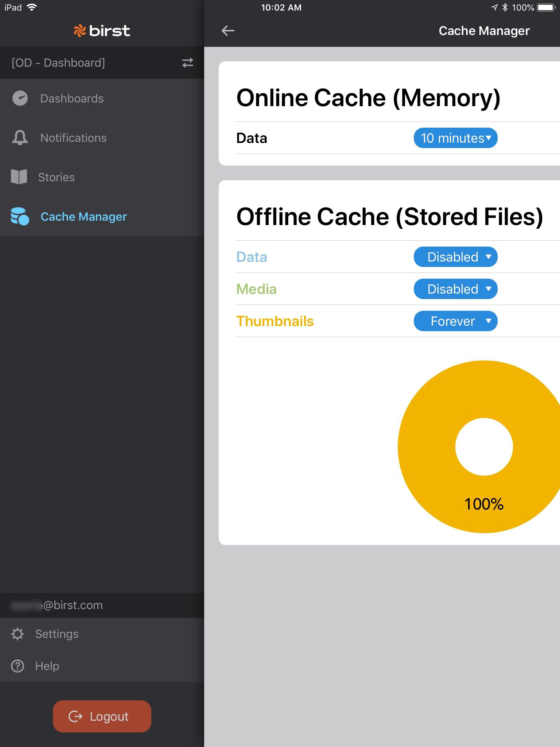
Task: Click the Dashboards gauge icon
Action: click(x=20, y=98)
